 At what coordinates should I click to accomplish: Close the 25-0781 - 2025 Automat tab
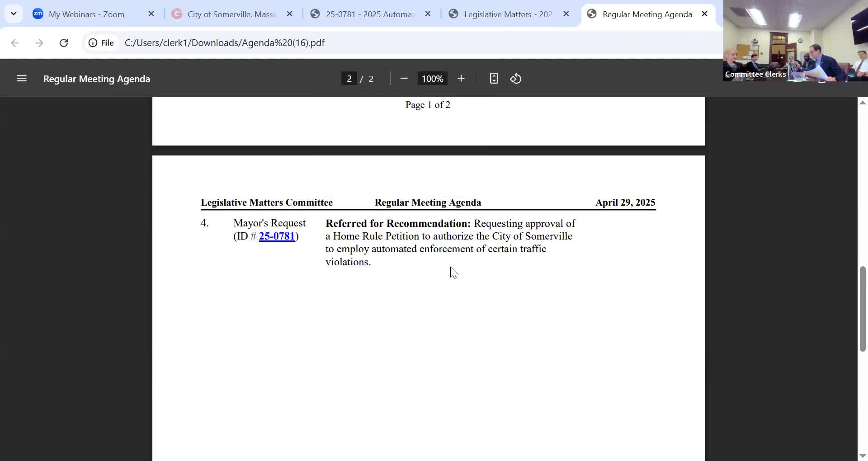pyautogui.click(x=428, y=14)
